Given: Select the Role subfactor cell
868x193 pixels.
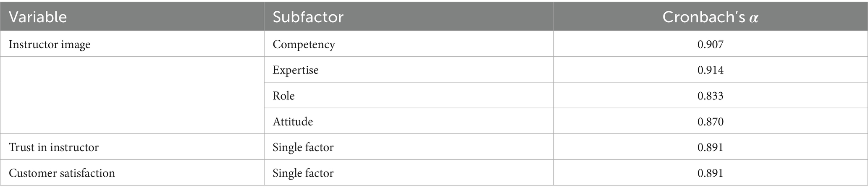Looking at the screenshot, I should click(283, 96).
